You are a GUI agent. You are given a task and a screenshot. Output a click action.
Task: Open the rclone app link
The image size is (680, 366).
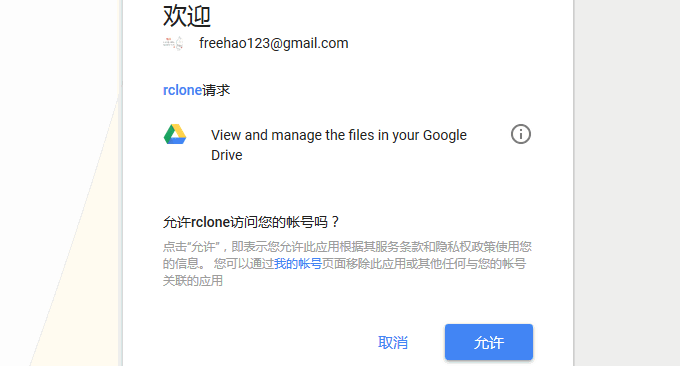pyautogui.click(x=182, y=90)
